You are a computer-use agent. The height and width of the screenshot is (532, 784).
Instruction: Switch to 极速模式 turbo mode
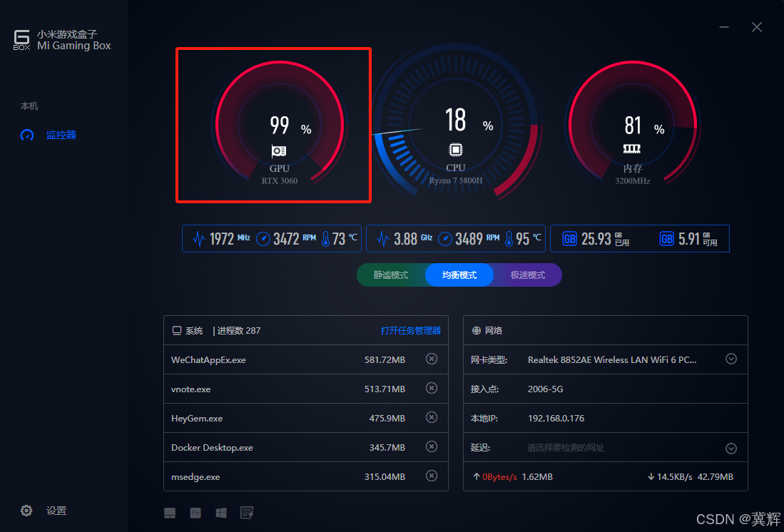pos(527,275)
